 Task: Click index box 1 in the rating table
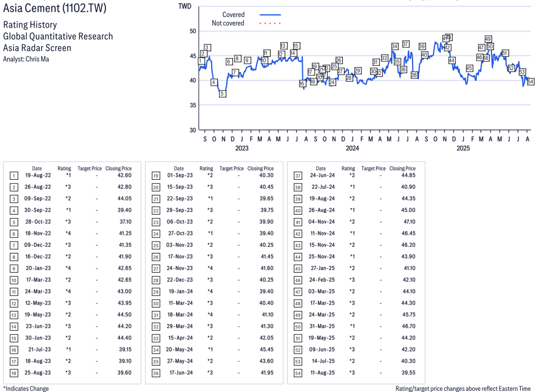(14, 176)
